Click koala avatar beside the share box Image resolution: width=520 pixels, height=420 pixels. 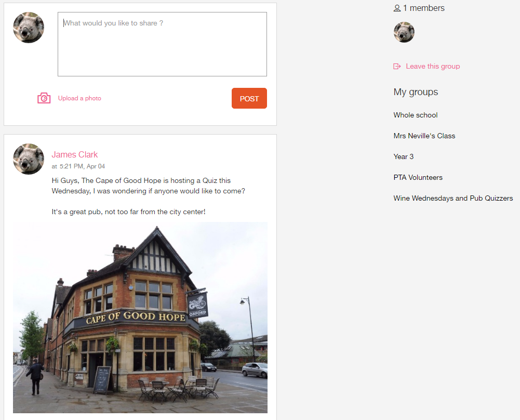coord(29,28)
